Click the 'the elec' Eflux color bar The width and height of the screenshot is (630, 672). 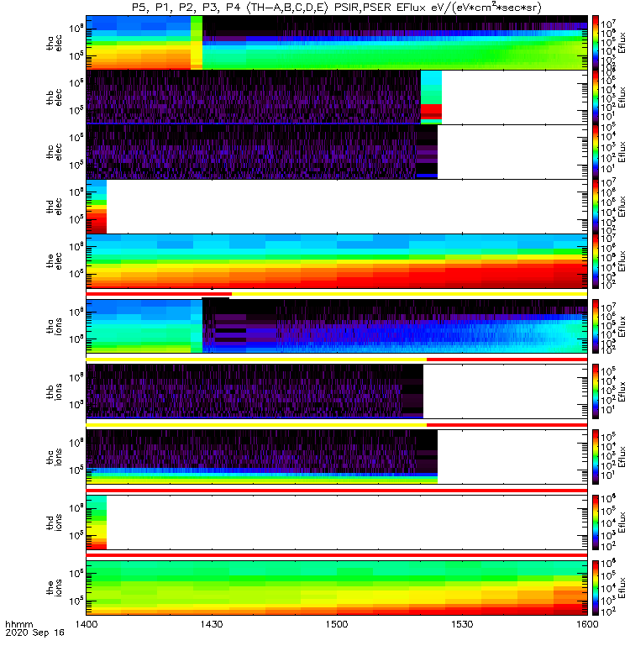point(596,260)
